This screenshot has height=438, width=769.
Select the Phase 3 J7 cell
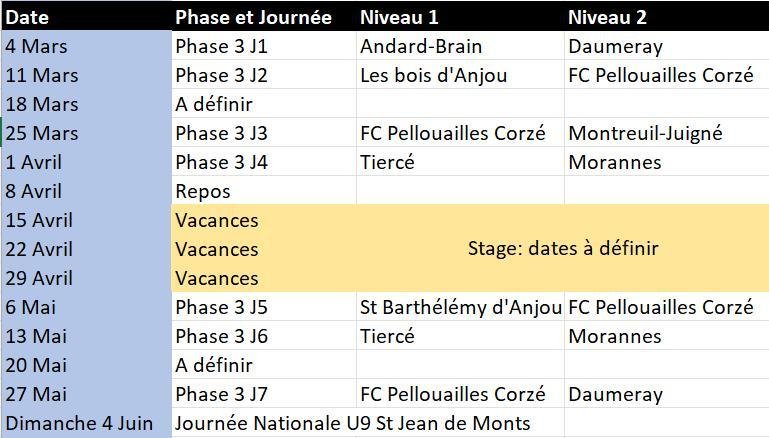pyautogui.click(x=221, y=394)
